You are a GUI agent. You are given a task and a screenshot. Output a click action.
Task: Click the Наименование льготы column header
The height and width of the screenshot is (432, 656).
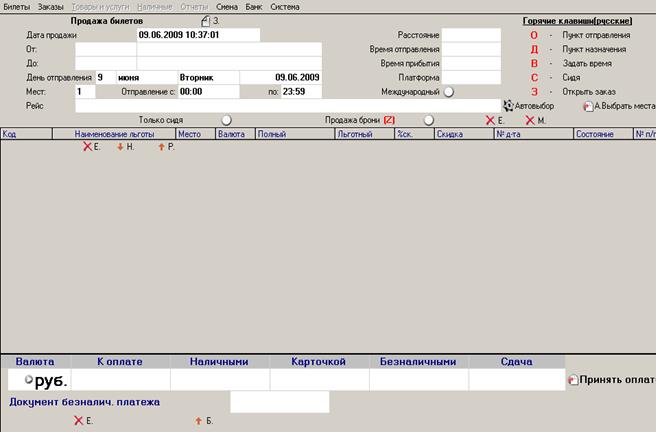[x=114, y=134]
